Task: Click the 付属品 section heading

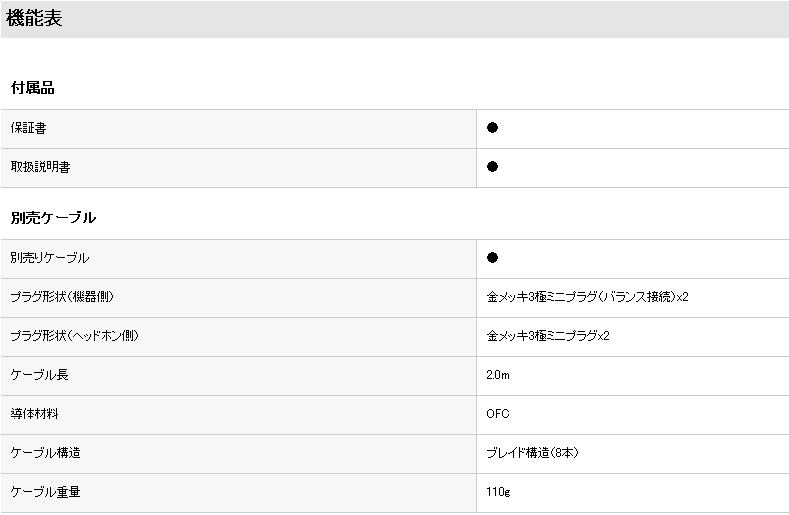Action: coord(33,88)
